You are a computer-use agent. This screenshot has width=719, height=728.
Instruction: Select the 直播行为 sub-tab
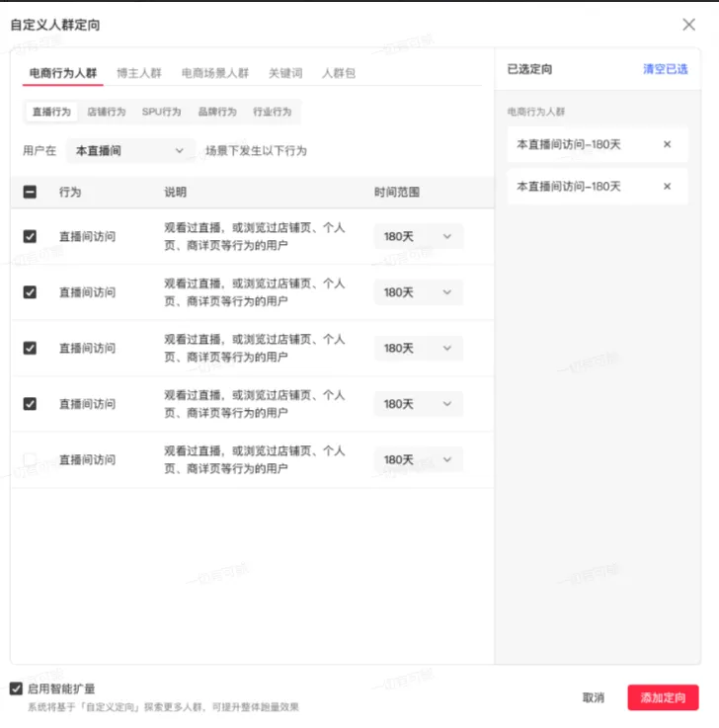coord(51,112)
